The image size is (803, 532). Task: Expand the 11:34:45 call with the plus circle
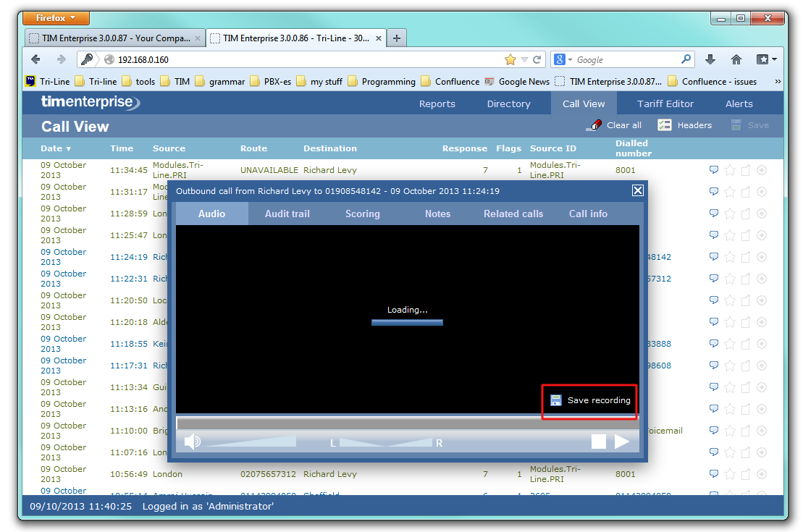762,170
